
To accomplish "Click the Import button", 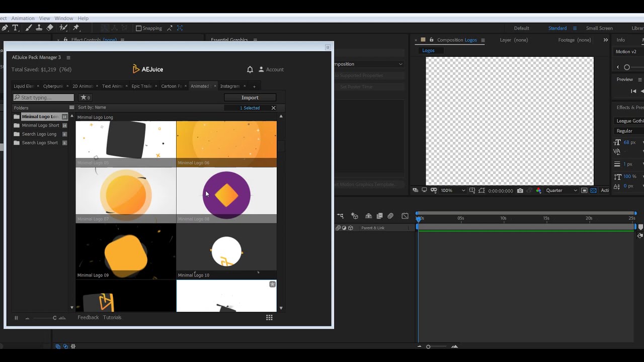I will click(250, 98).
